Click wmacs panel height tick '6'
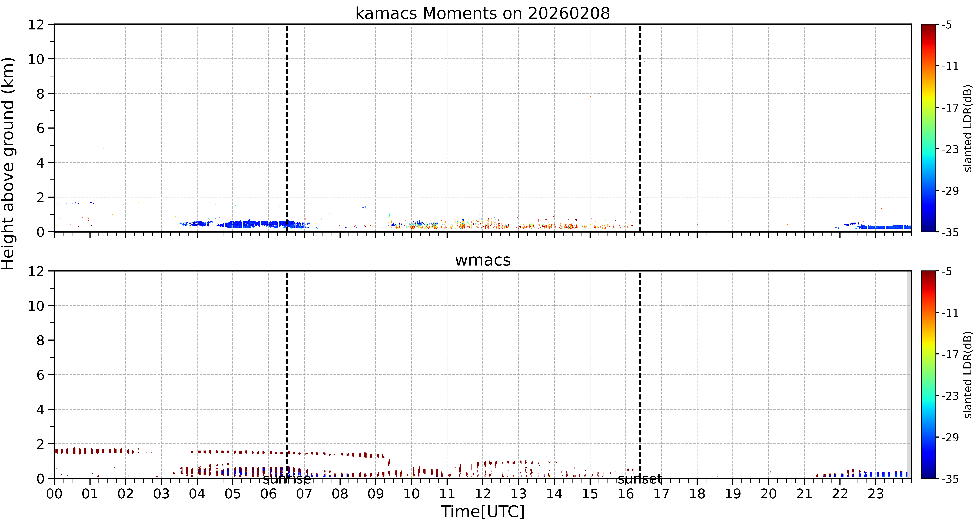Screen dimensions: 980x527 point(40,375)
